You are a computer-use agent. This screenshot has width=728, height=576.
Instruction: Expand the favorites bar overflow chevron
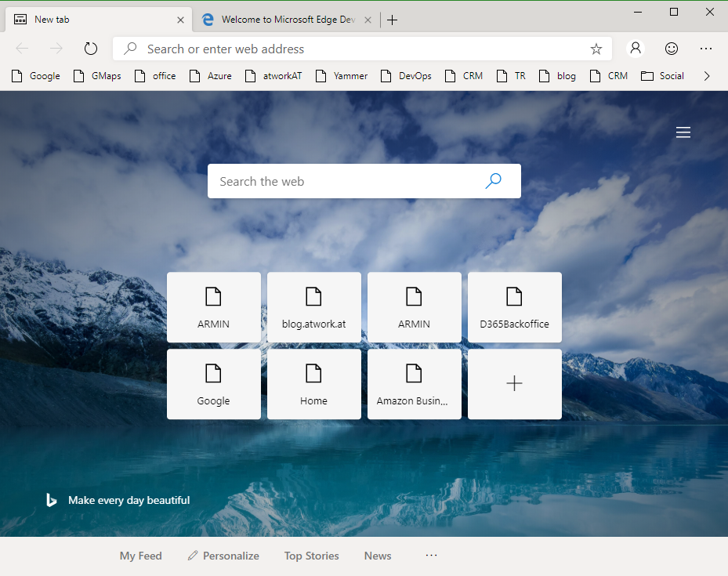[x=707, y=76]
